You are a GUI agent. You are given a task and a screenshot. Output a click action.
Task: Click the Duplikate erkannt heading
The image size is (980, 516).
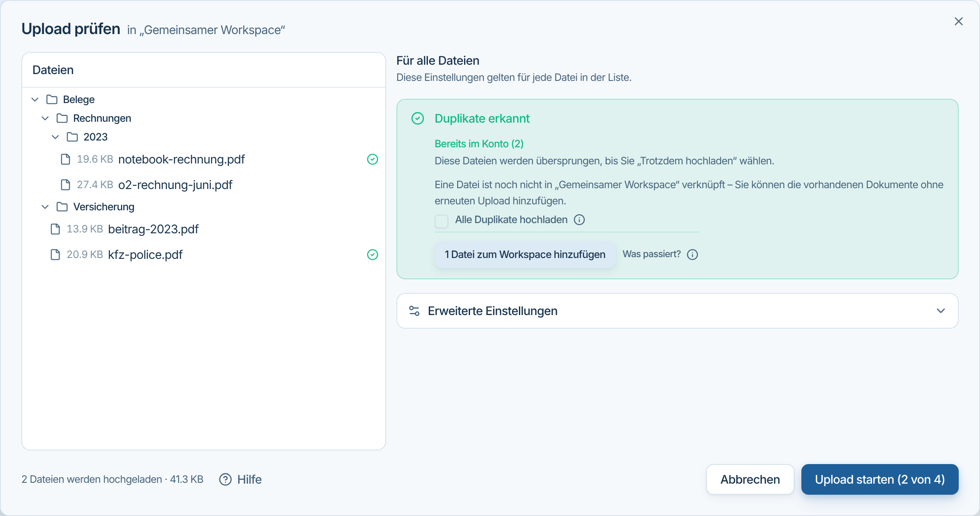(482, 118)
